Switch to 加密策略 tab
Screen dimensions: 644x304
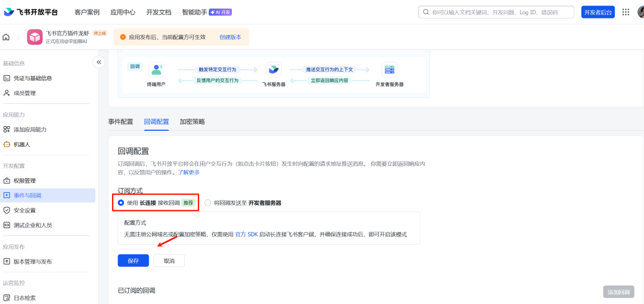point(192,122)
